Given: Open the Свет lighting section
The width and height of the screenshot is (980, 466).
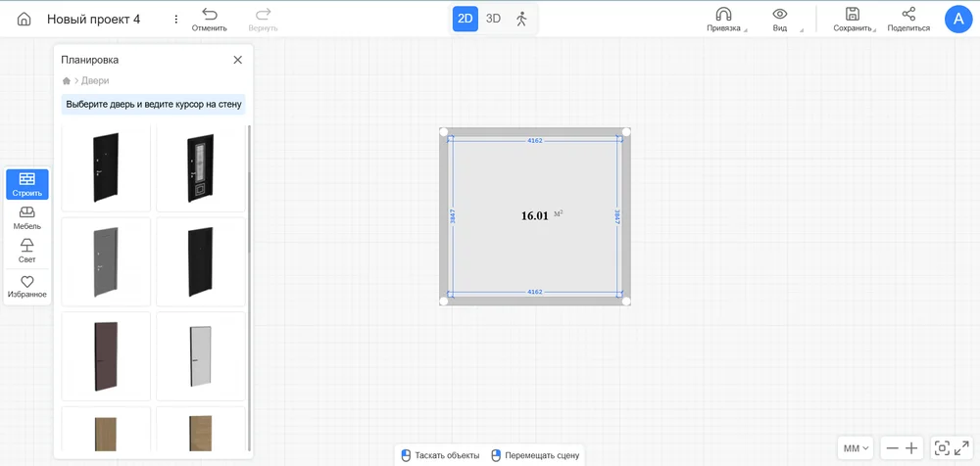Looking at the screenshot, I should [x=27, y=250].
